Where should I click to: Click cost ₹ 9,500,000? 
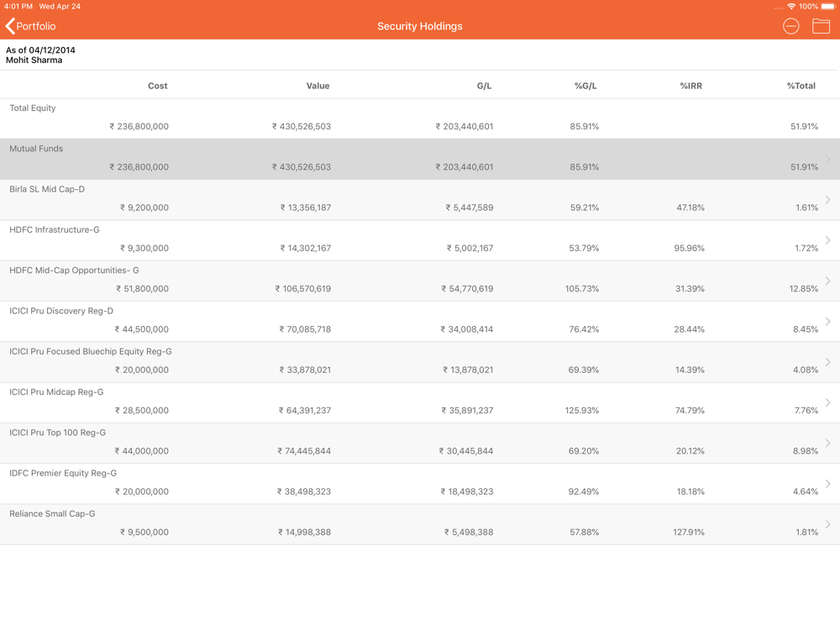[144, 533]
